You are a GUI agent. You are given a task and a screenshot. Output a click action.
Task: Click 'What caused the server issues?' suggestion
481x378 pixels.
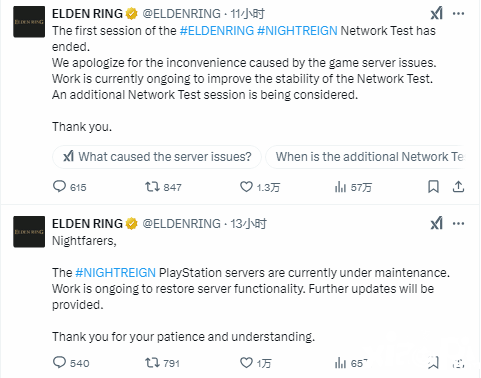(157, 157)
